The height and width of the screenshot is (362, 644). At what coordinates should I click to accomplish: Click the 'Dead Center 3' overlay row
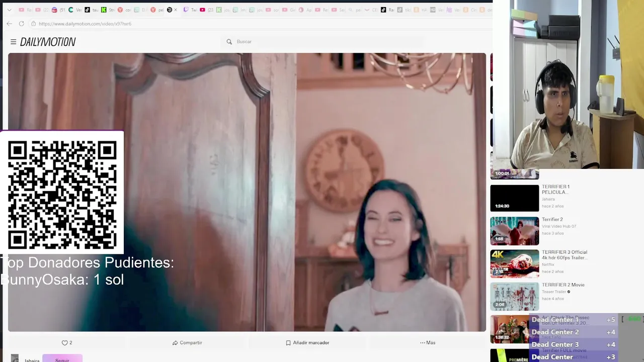click(x=574, y=344)
